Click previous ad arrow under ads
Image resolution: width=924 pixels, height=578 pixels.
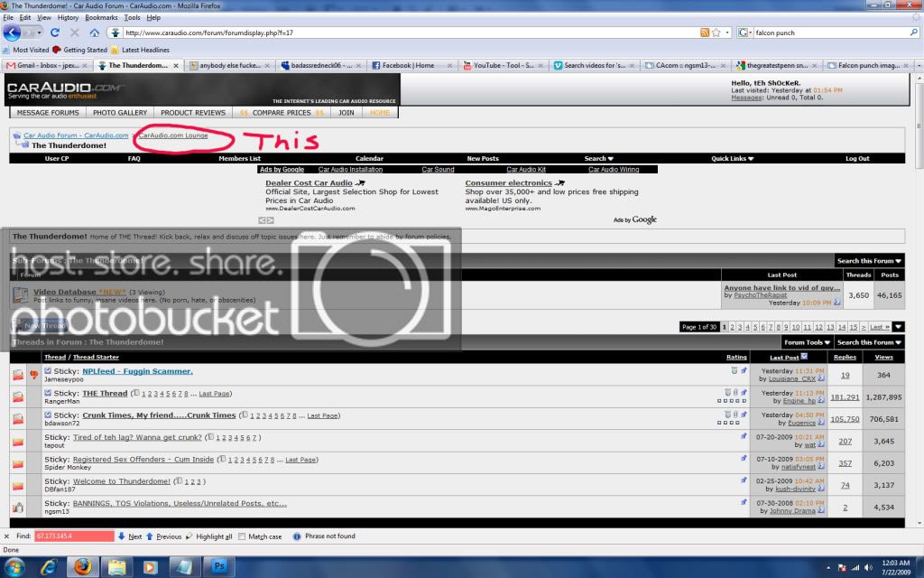pos(262,220)
